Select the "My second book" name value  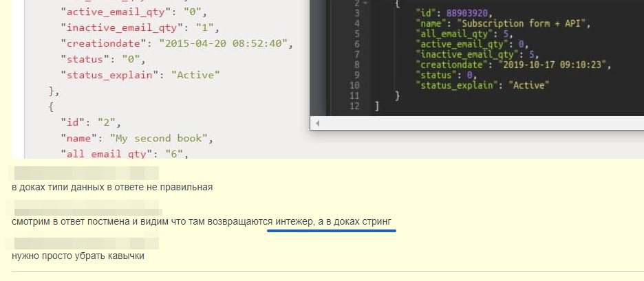tap(158, 138)
